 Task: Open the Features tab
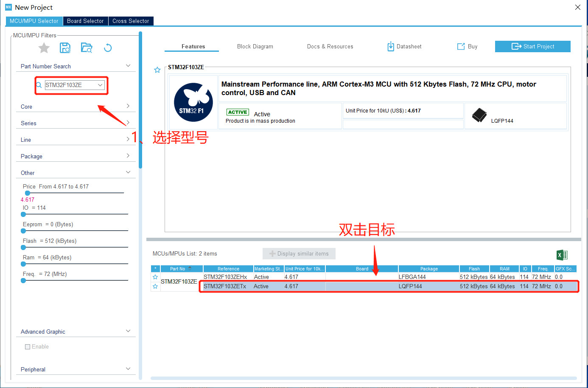click(x=193, y=47)
